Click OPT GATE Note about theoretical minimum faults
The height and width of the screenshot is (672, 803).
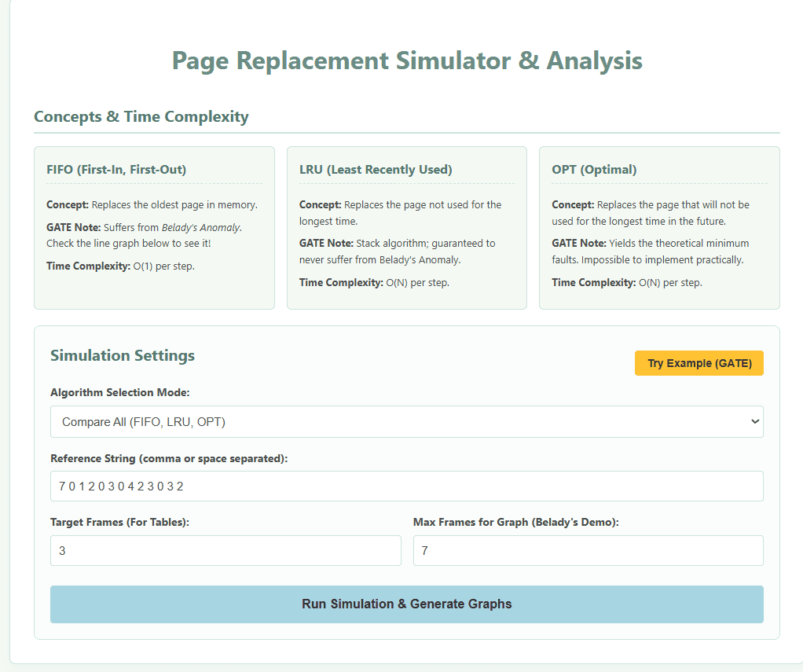point(650,252)
